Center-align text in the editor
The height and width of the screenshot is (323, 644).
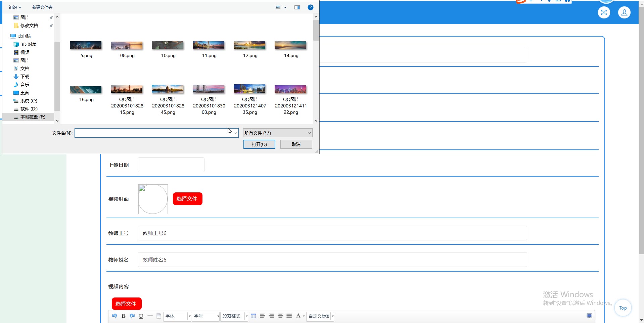[x=280, y=316]
